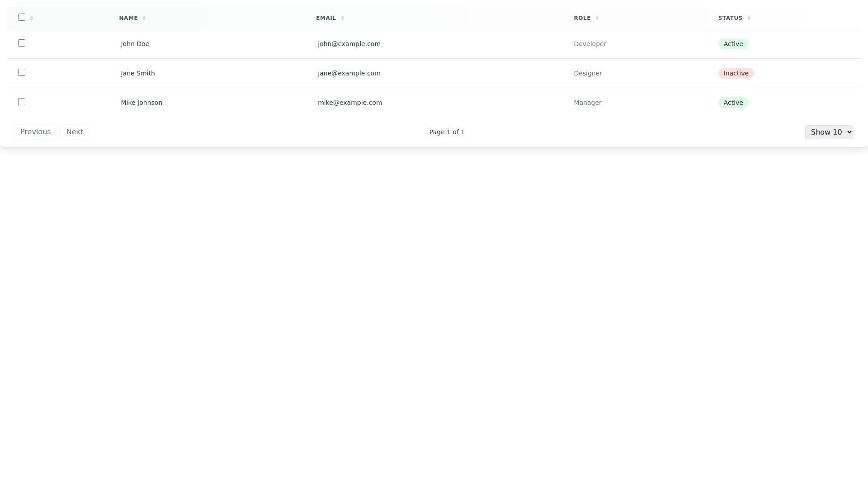The height and width of the screenshot is (488, 868).
Task: Go to Next page button
Action: [x=75, y=132]
